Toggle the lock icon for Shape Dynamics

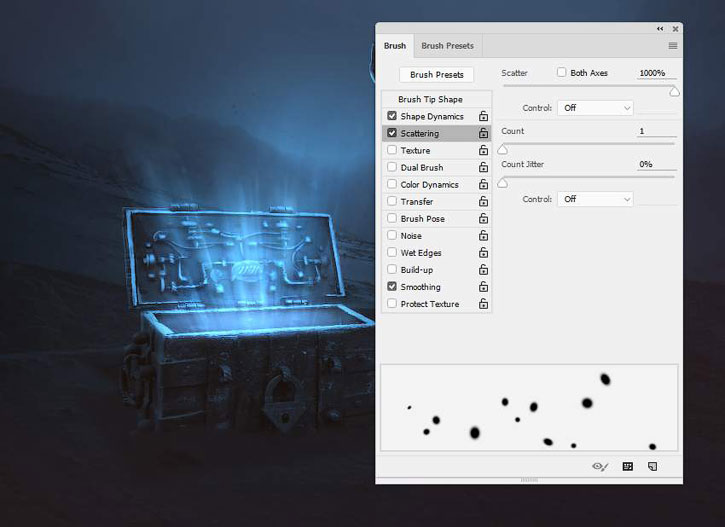pos(483,116)
